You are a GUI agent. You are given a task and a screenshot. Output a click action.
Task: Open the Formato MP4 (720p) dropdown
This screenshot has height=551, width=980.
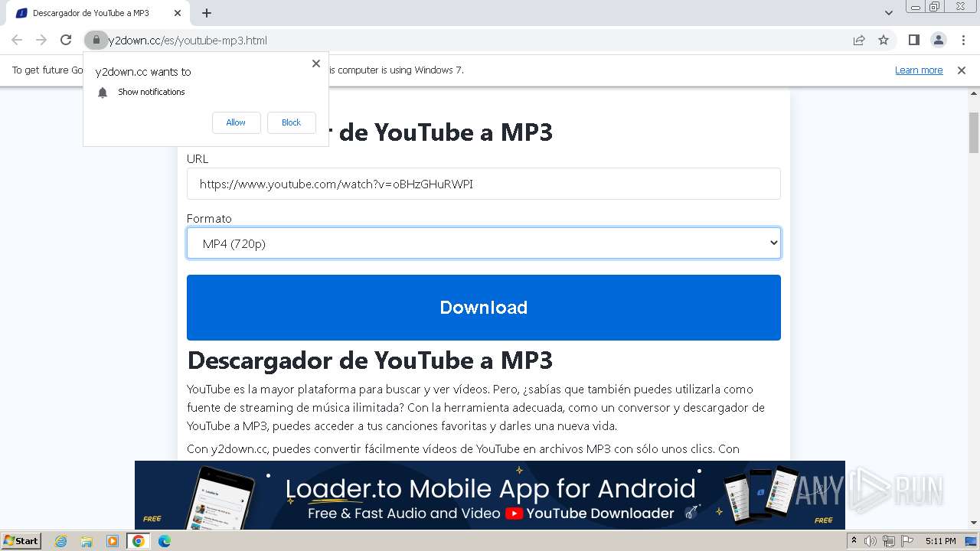(x=484, y=243)
